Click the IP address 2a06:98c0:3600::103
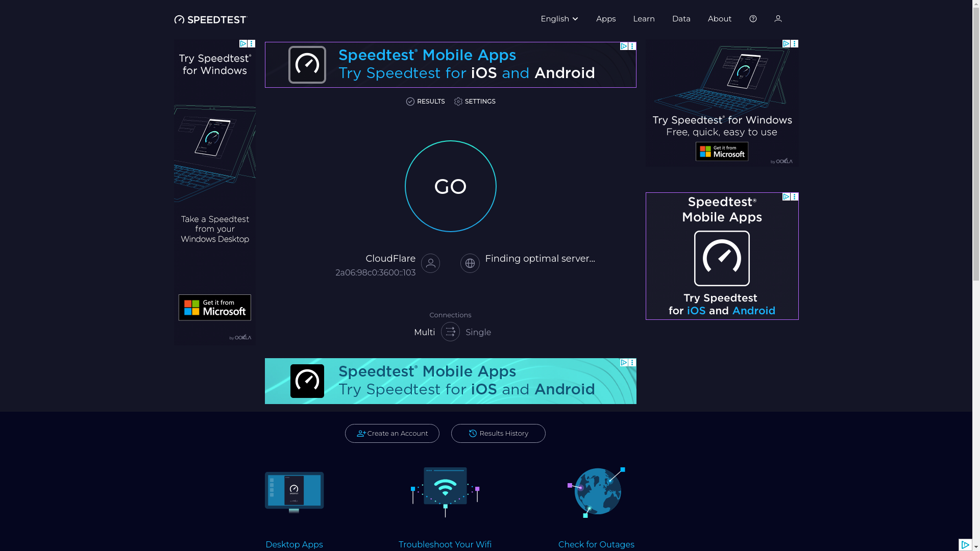 pyautogui.click(x=375, y=273)
